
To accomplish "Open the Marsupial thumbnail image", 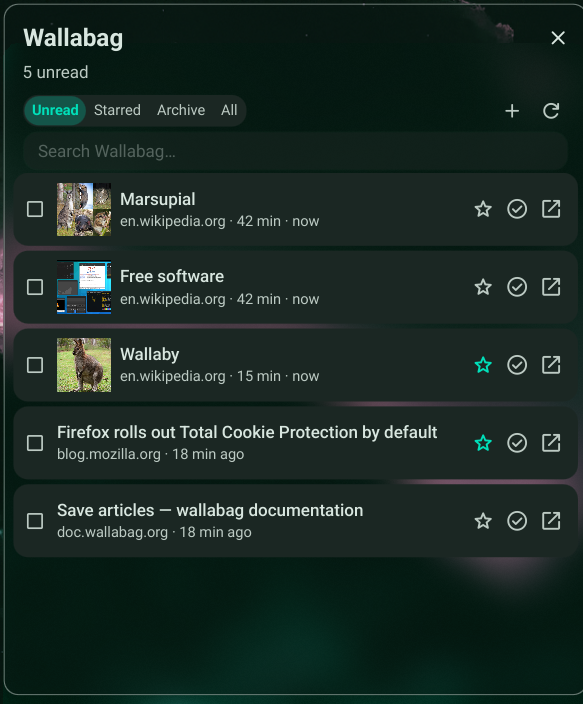I will (84, 209).
